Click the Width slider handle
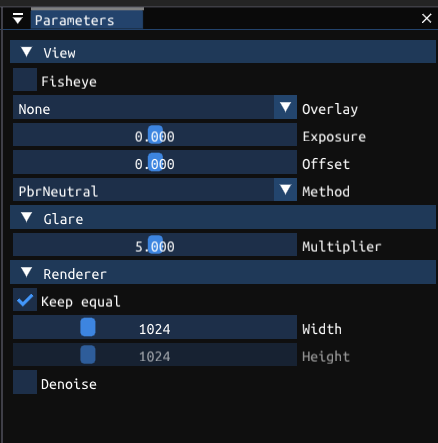 [88, 327]
